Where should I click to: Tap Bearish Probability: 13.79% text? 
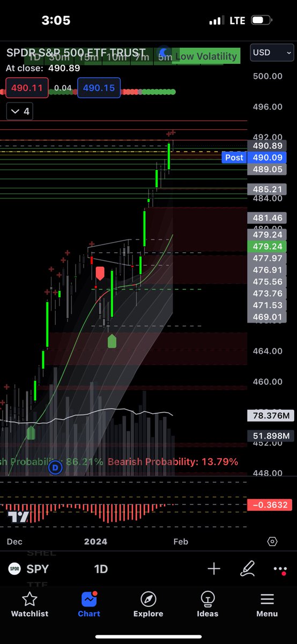(173, 462)
